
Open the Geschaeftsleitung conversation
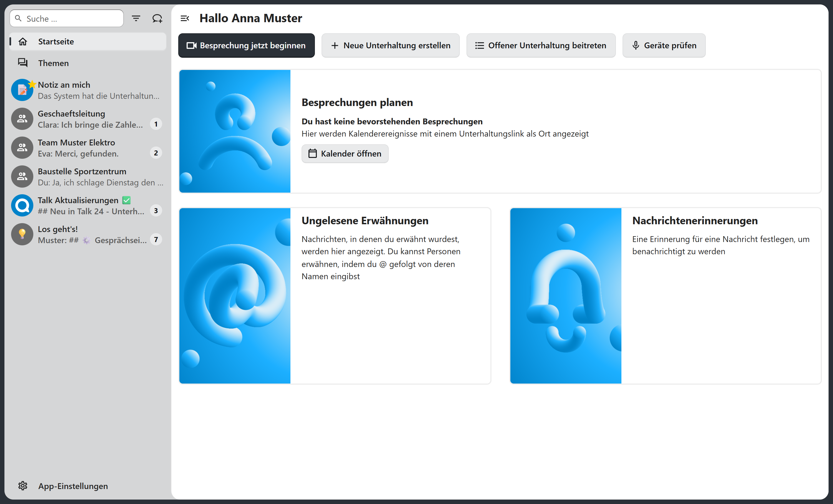88,119
